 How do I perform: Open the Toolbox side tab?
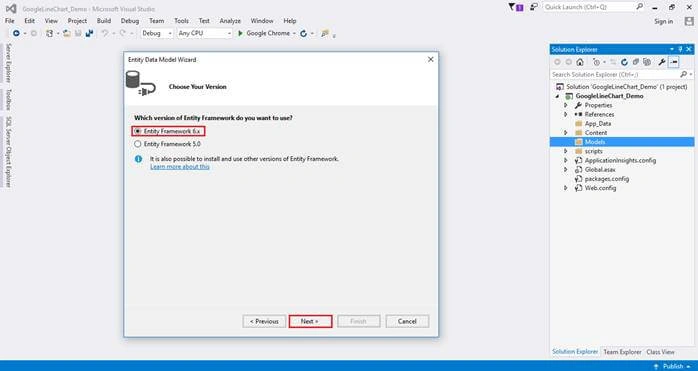coord(8,100)
